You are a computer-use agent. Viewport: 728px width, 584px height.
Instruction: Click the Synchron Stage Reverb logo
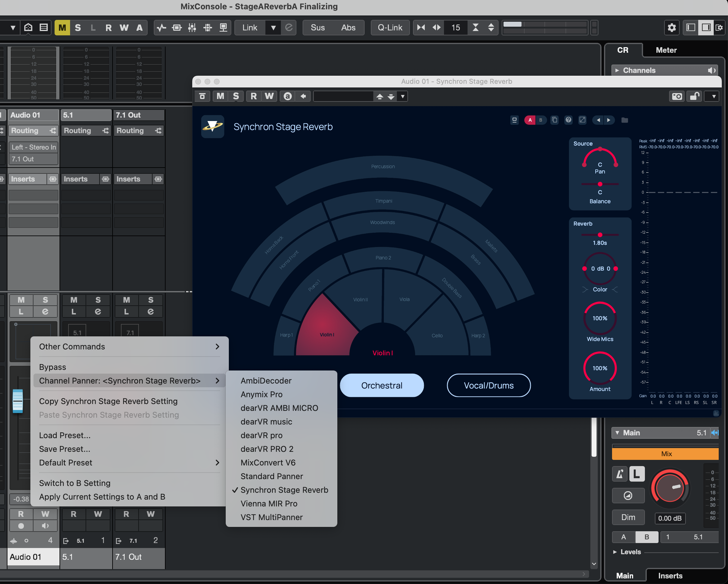pyautogui.click(x=213, y=126)
